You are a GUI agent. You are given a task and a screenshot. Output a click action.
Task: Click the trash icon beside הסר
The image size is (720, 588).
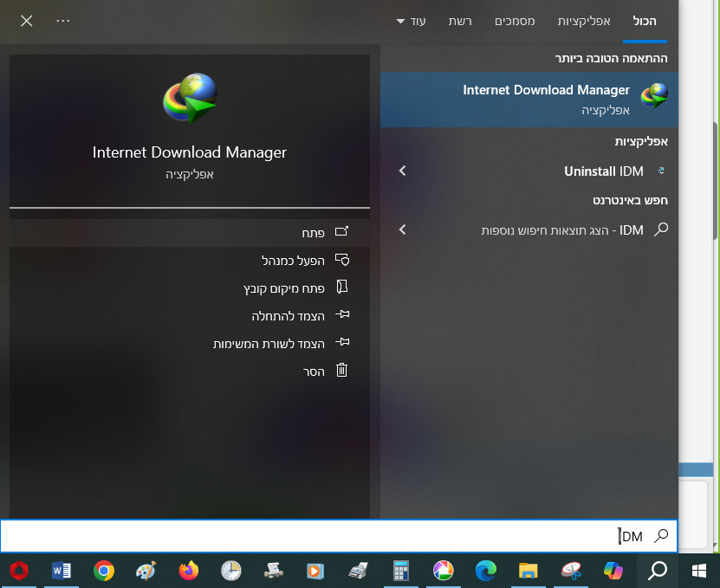pos(341,370)
